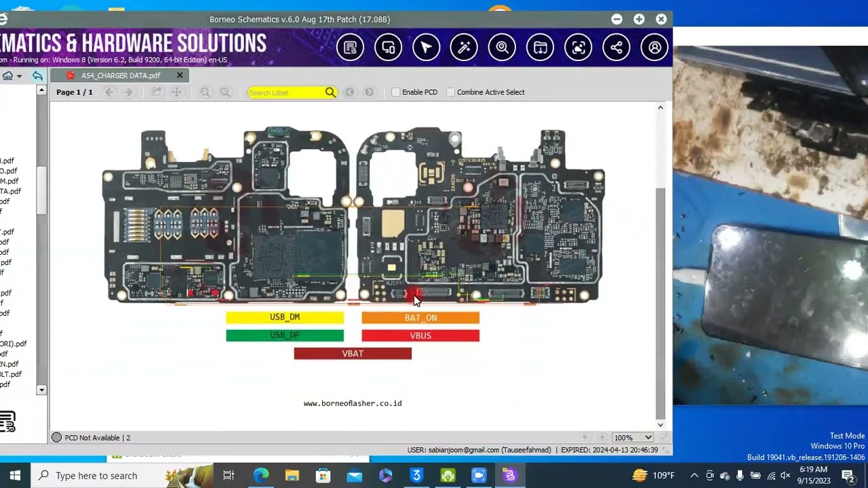Open Microsoft Store from the taskbar
This screenshot has width=868, height=488.
[x=323, y=476]
